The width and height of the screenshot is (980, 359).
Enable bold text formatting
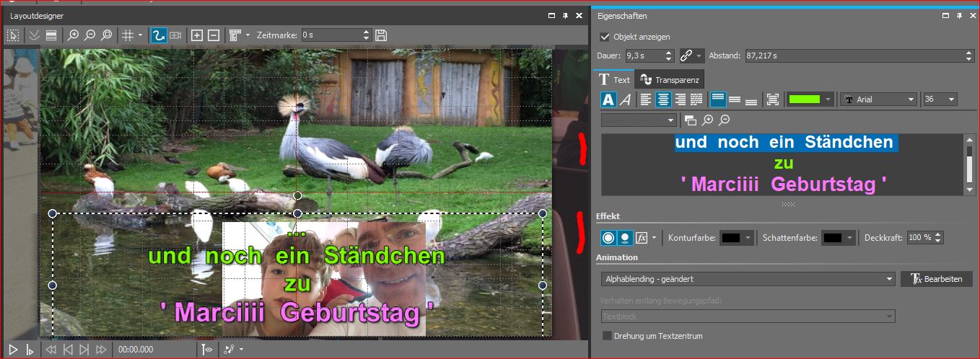(x=608, y=99)
